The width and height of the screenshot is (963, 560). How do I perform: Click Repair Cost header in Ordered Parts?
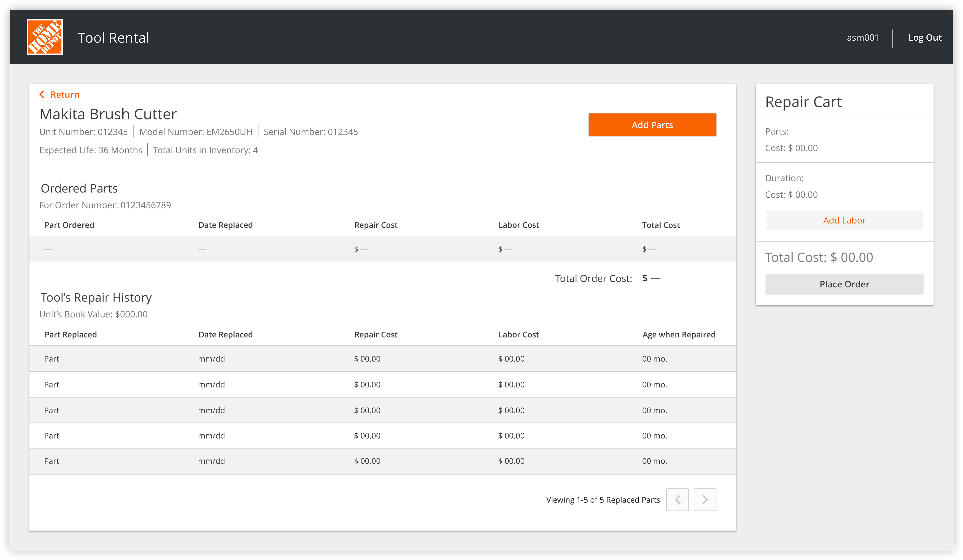point(376,225)
